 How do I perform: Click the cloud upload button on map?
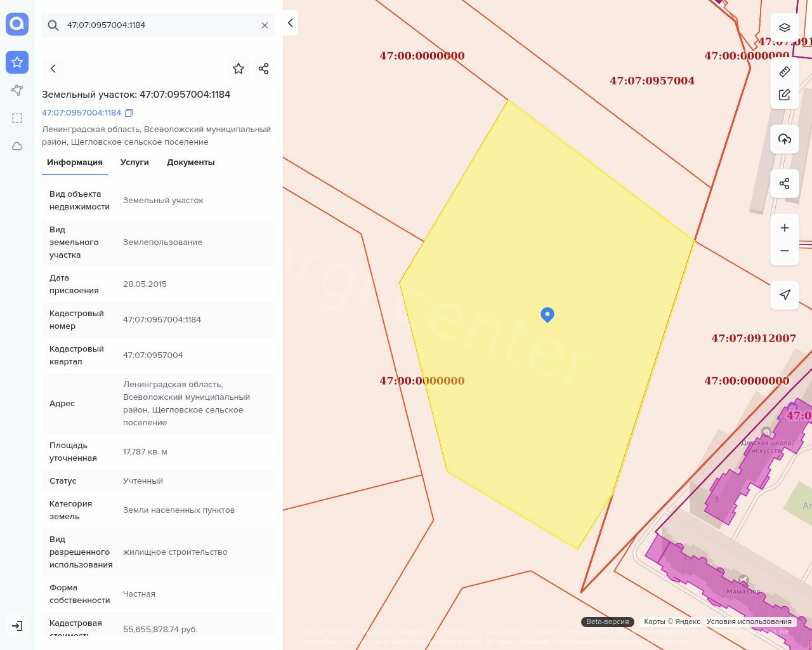click(784, 139)
